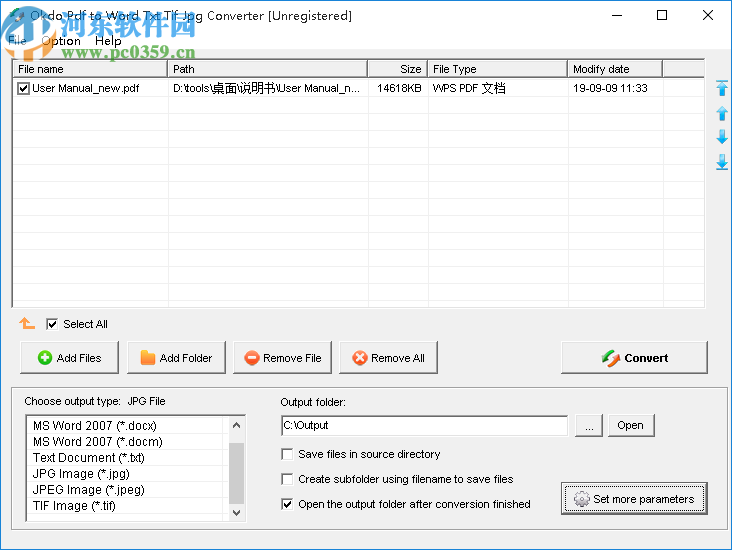The image size is (732, 550).
Task: Disable Open the output folder after conversion
Action: 287,504
